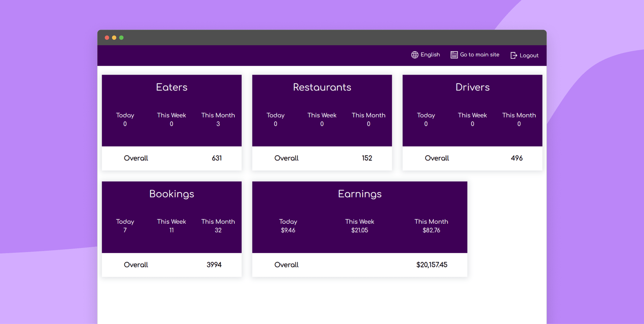
Task: Click Earnings This Month value $82.76
Action: pyautogui.click(x=431, y=230)
